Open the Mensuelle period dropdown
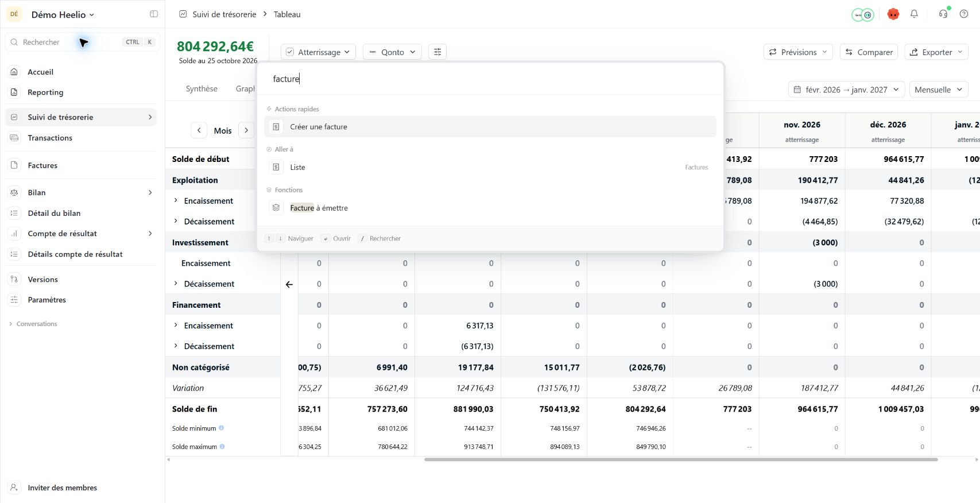The image size is (980, 503). [x=939, y=90]
